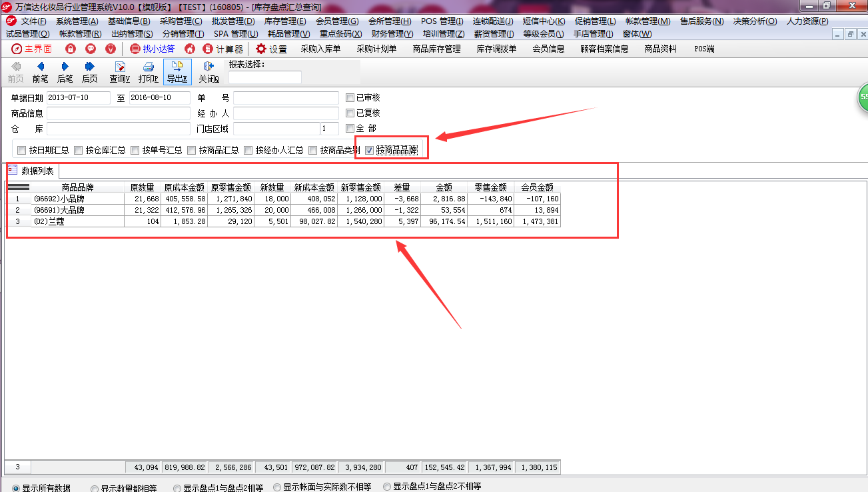
Task: Open 设置 settings gear
Action: coord(271,49)
